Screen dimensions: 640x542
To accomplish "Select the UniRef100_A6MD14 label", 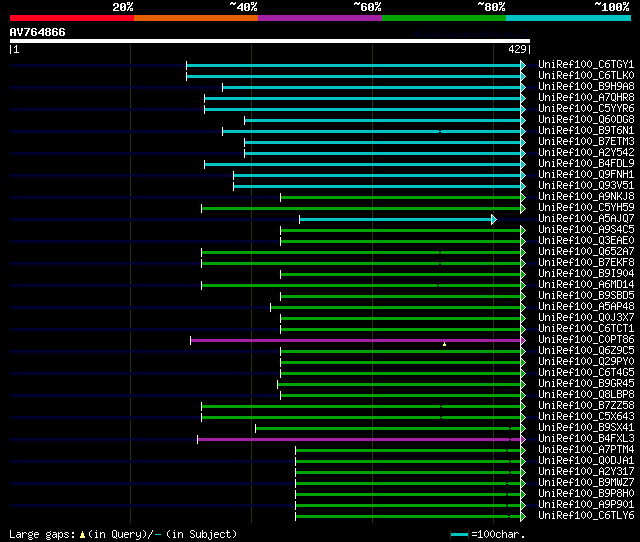I will tap(586, 285).
